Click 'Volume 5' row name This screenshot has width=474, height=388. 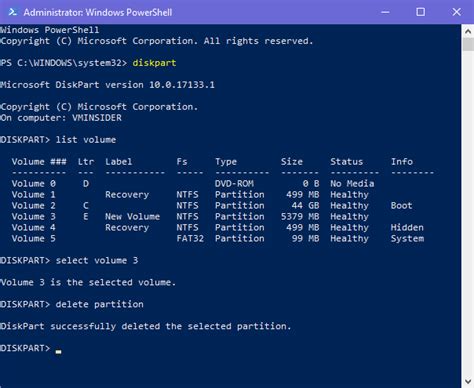(34, 239)
